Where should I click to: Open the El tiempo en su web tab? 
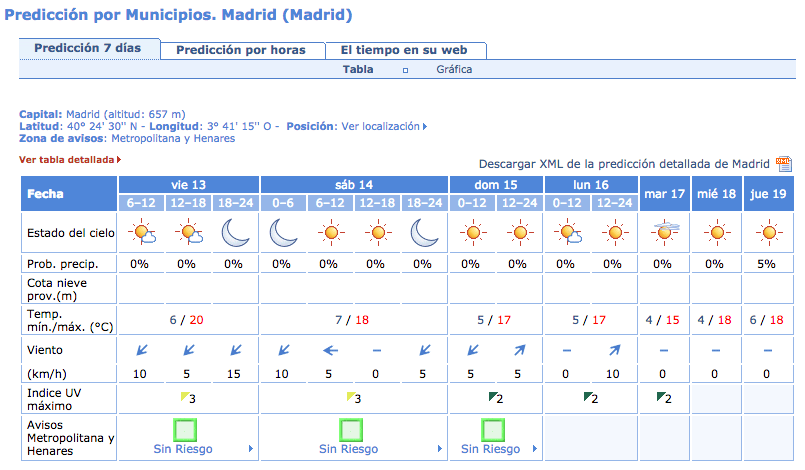tap(406, 50)
